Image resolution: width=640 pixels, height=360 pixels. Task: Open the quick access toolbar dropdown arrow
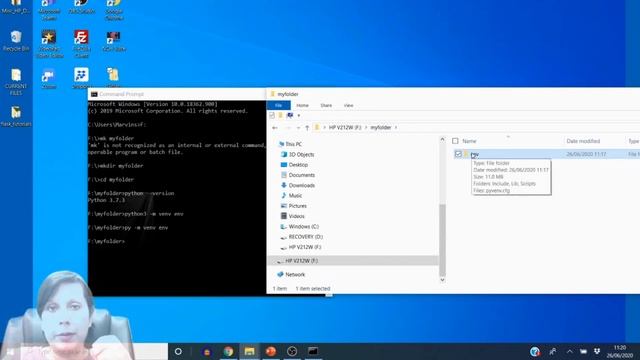tap(299, 116)
